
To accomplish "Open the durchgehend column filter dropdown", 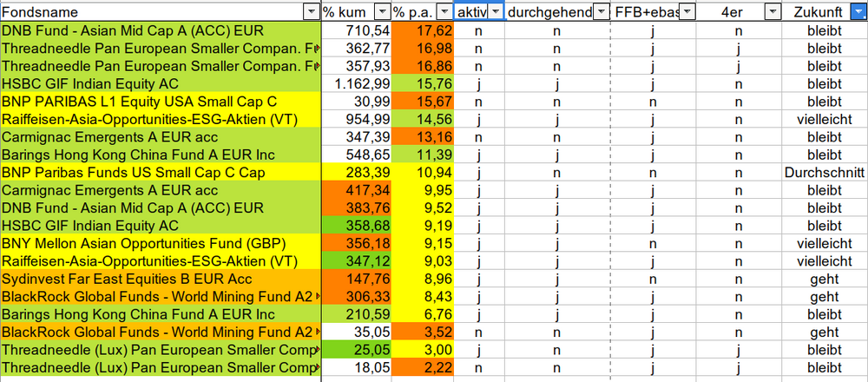I will (601, 11).
